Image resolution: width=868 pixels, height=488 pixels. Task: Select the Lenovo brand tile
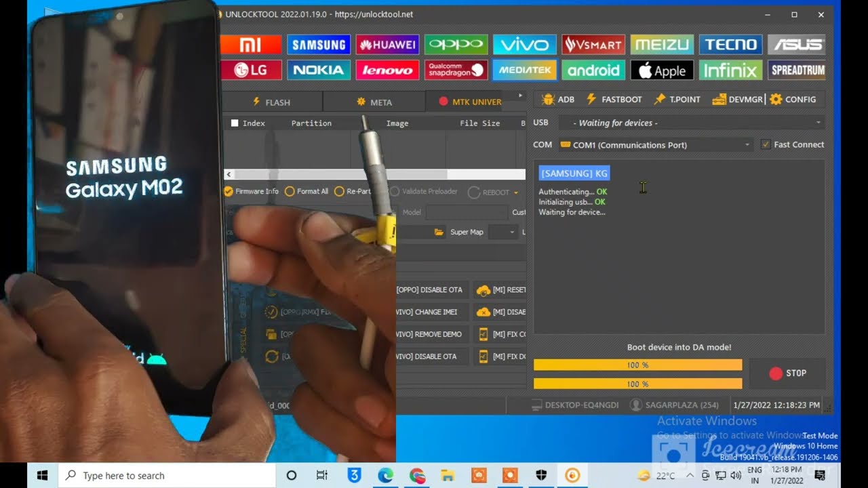(x=388, y=70)
